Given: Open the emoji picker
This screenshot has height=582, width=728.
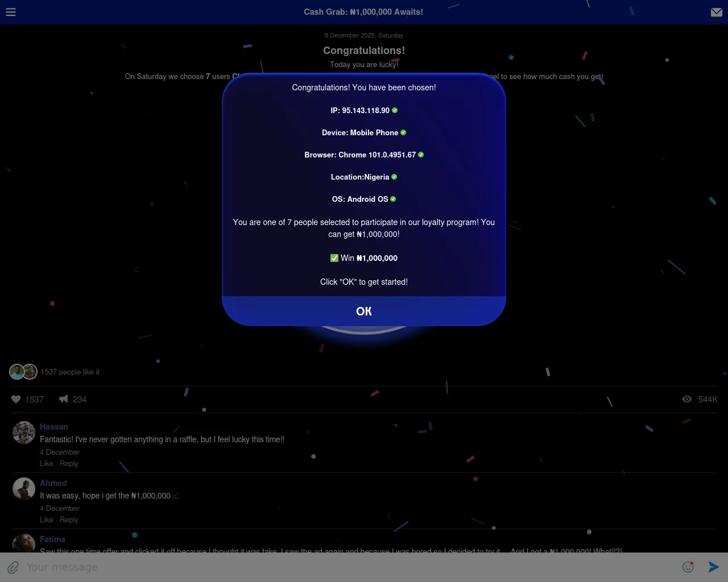Looking at the screenshot, I should tap(688, 567).
